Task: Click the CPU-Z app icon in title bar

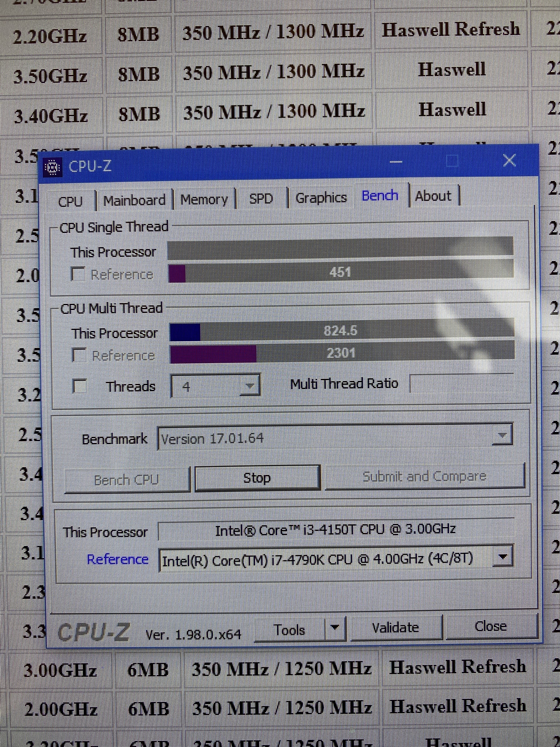Action: coord(53,167)
